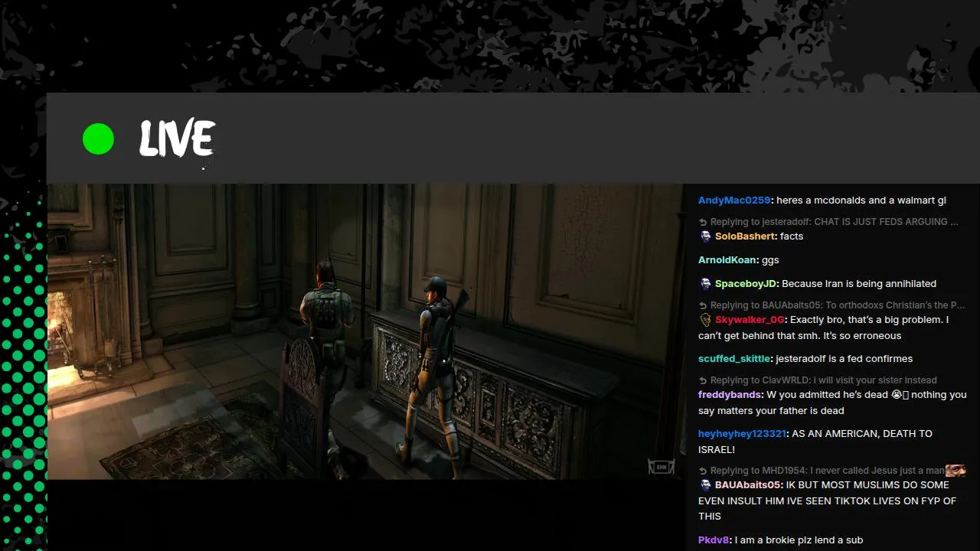Click the game video stream player

pyautogui.click(x=367, y=331)
